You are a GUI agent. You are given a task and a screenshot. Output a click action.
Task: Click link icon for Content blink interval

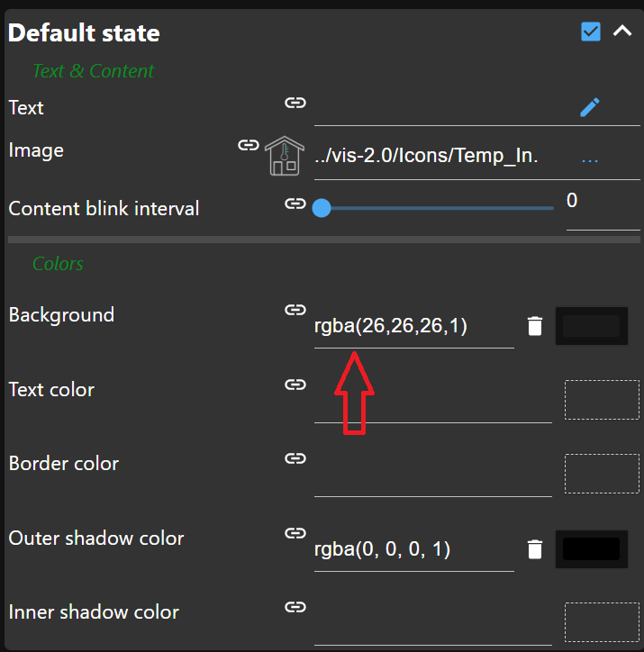pyautogui.click(x=295, y=204)
